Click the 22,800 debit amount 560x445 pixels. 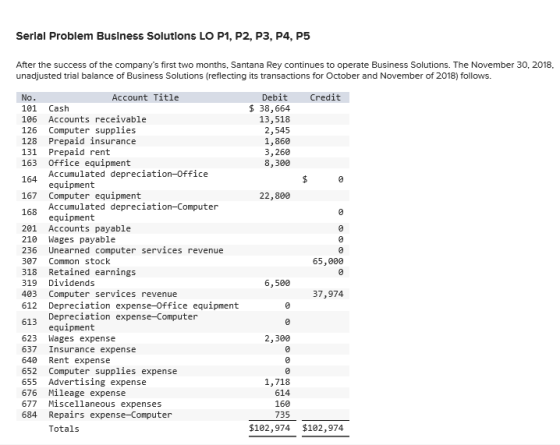pos(275,196)
